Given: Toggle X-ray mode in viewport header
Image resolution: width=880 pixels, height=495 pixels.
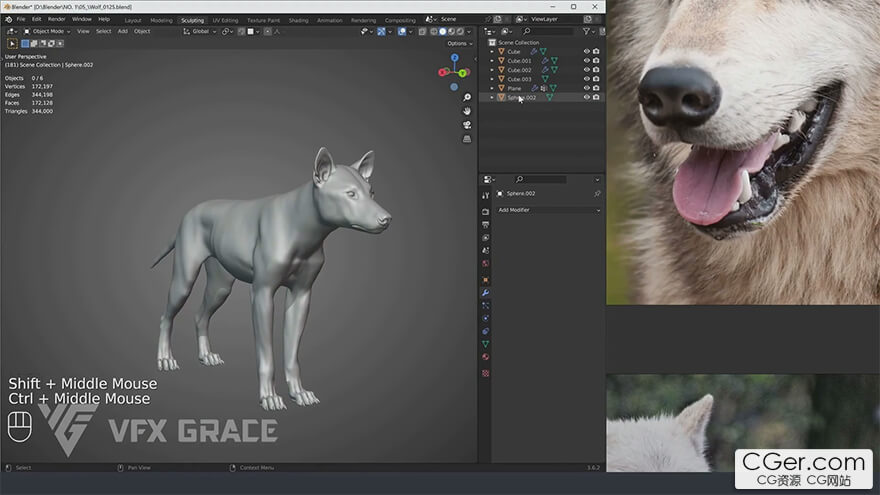Looking at the screenshot, I should [423, 31].
